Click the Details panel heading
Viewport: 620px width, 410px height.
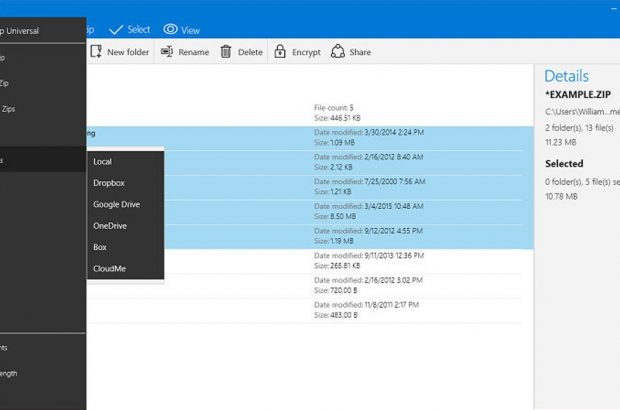pos(566,76)
